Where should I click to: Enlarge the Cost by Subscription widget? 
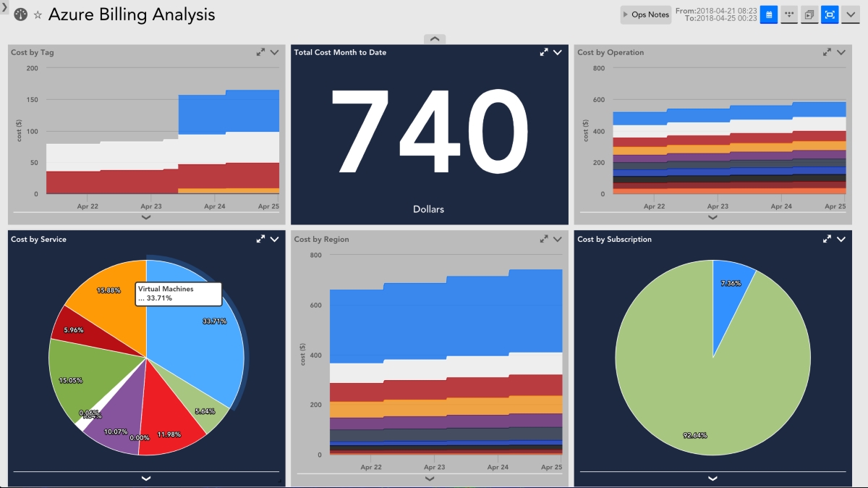(827, 239)
